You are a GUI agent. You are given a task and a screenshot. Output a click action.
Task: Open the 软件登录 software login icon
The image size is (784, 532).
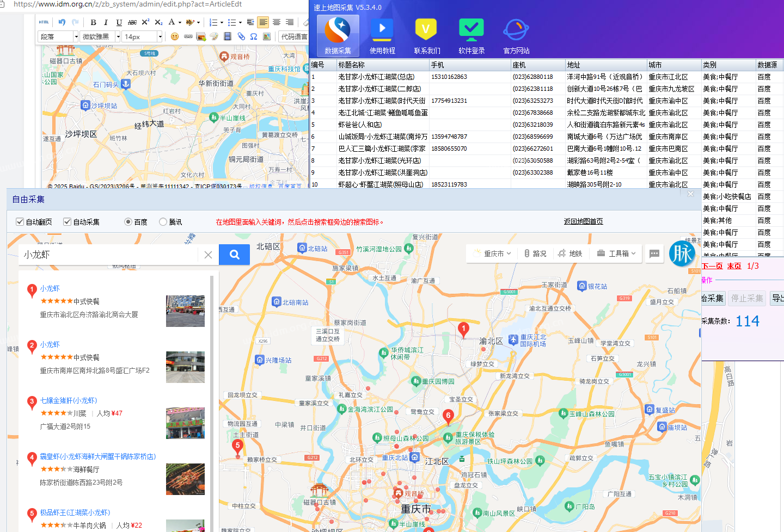click(471, 35)
